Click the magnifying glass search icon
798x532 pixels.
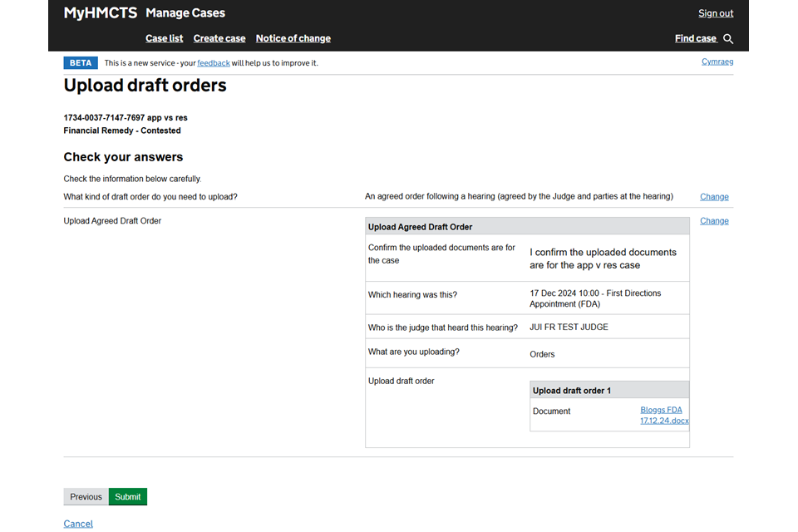tap(728, 39)
